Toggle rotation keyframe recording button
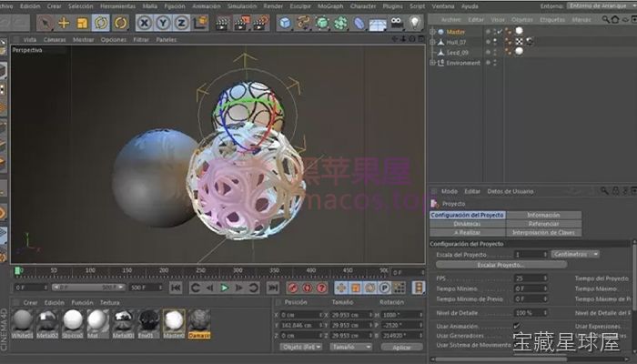The image size is (637, 364). coord(370,288)
